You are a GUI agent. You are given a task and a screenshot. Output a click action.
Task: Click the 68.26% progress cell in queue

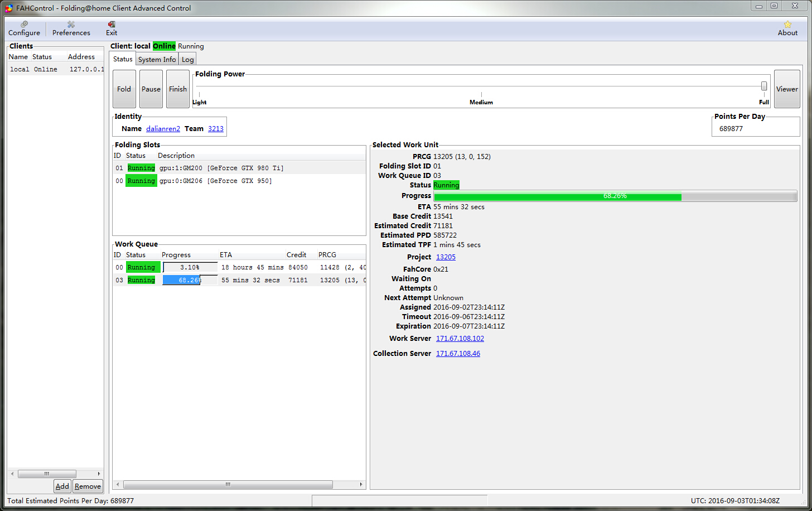(x=190, y=280)
